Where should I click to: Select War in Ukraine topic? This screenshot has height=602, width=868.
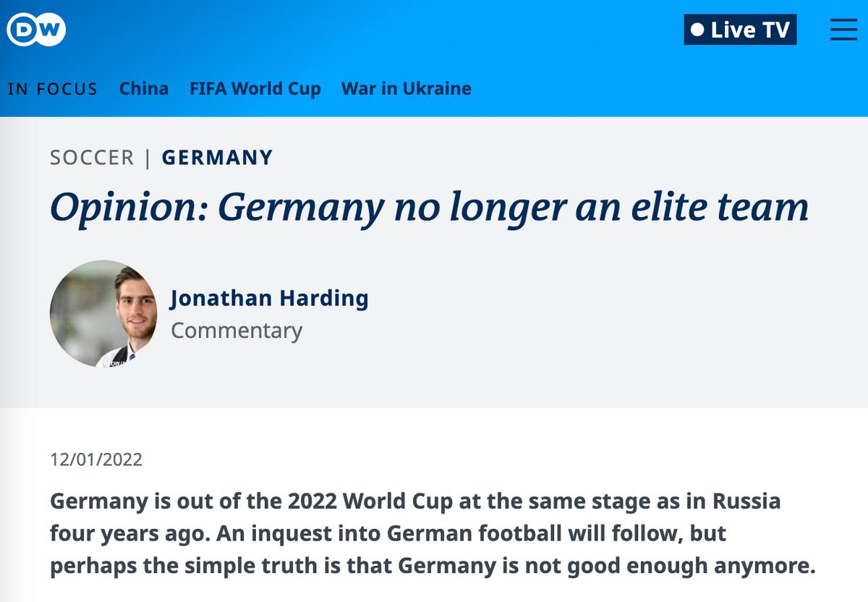coord(406,89)
